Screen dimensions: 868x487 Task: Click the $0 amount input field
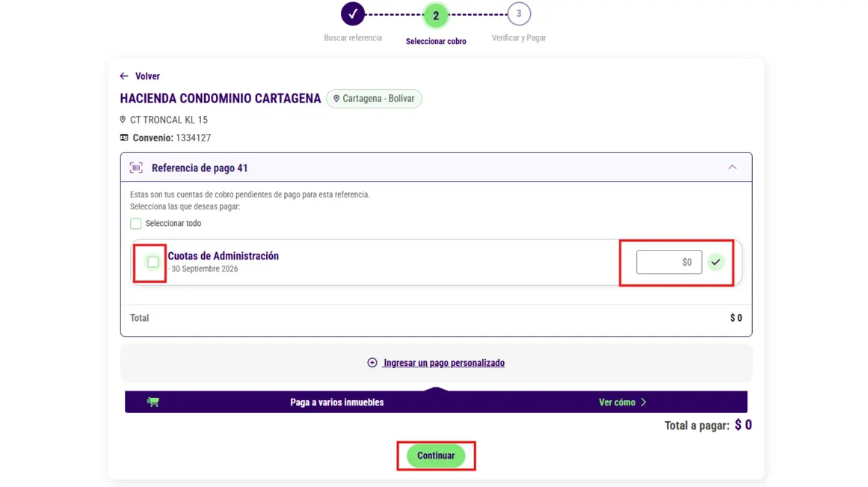668,262
